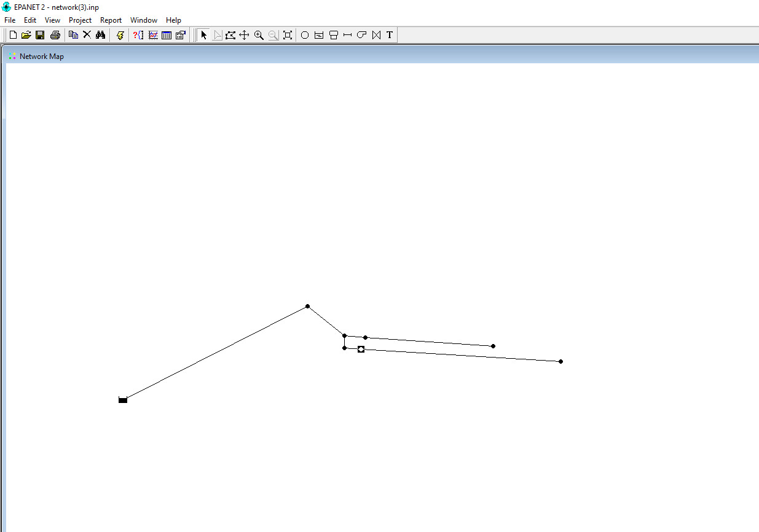The width and height of the screenshot is (759, 532).
Task: Open a file with the folder icon
Action: coord(26,35)
